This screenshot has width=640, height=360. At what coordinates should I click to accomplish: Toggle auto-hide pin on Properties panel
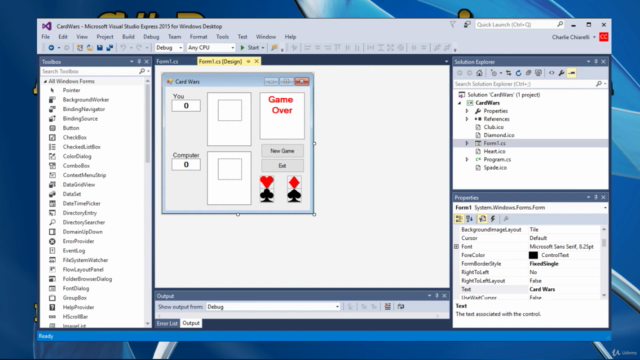(x=596, y=197)
